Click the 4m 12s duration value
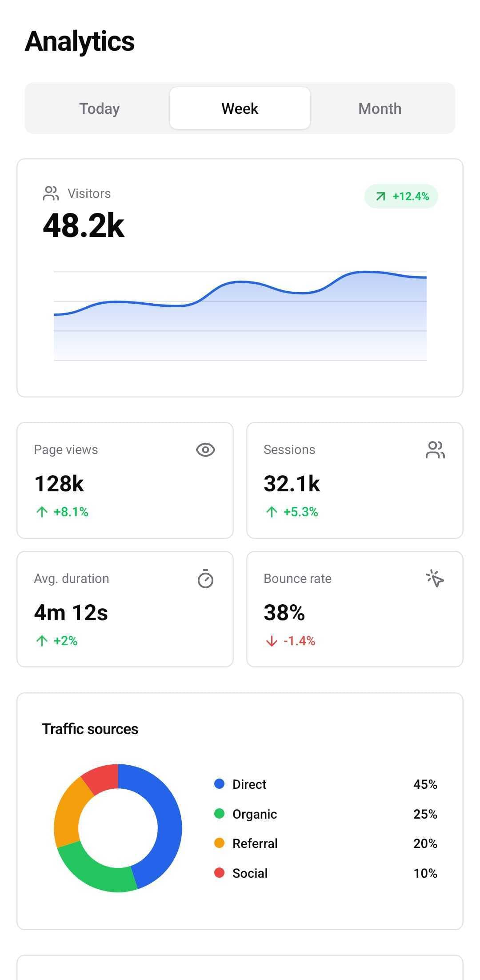The image size is (480, 980). [x=71, y=612]
